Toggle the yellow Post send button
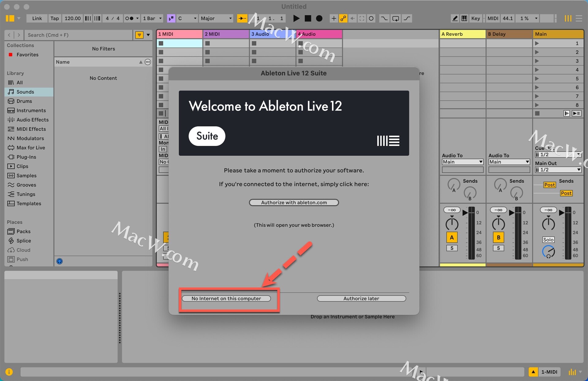Image resolution: width=588 pixels, height=381 pixels. click(549, 185)
